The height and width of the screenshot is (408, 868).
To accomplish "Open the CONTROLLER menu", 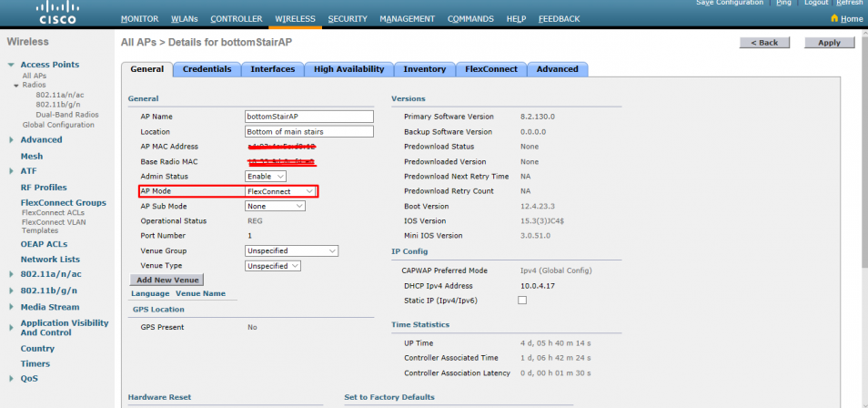I will coord(237,19).
